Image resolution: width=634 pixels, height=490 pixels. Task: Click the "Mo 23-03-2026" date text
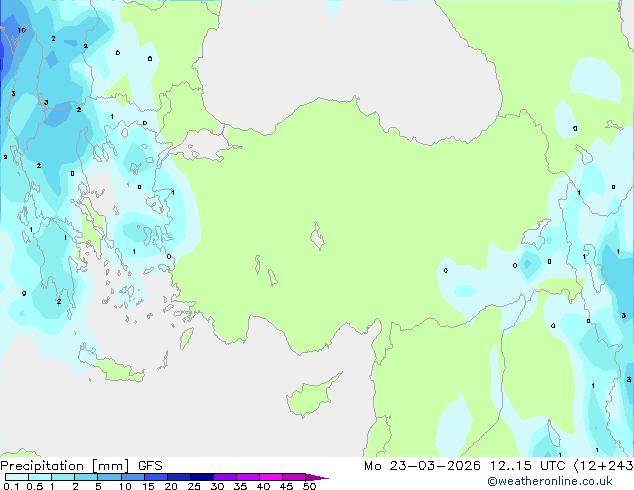422,466
